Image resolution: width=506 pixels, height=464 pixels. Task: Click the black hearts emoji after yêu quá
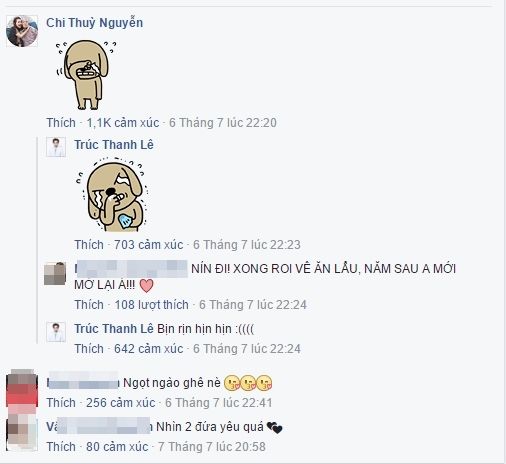click(274, 427)
